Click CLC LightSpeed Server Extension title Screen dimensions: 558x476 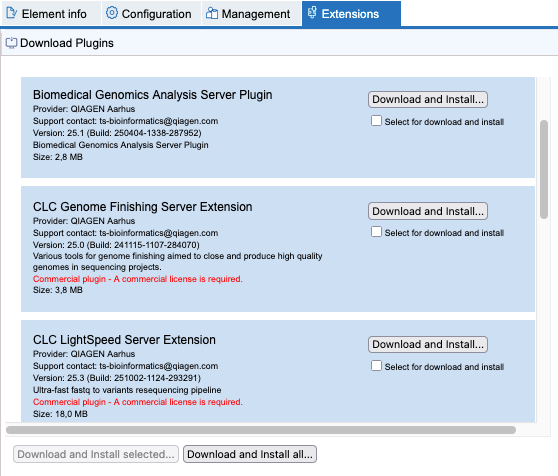click(124, 340)
